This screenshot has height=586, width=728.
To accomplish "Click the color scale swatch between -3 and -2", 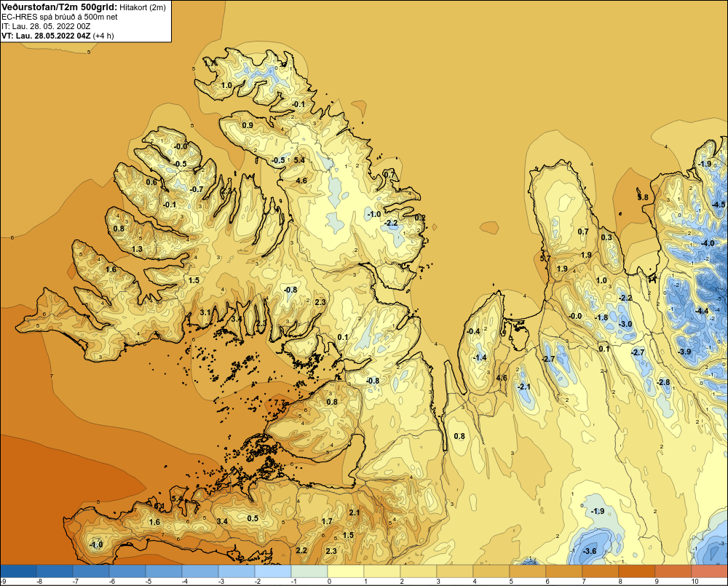I will coord(237,571).
